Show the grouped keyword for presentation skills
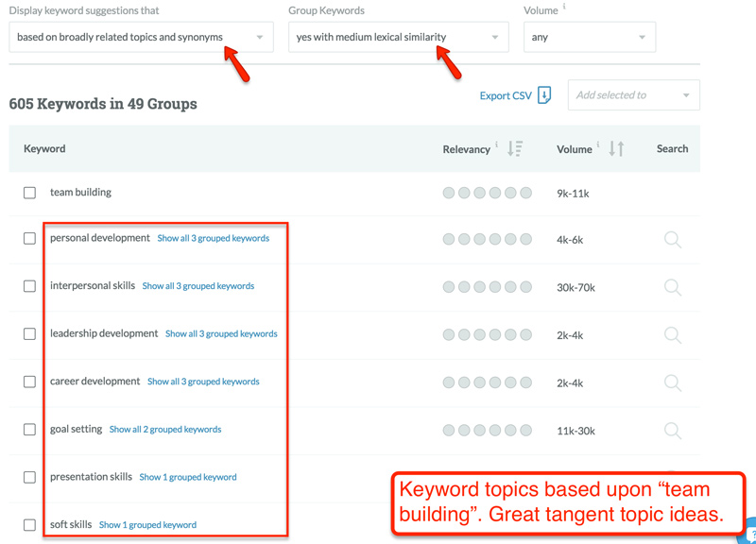The height and width of the screenshot is (544, 756). (187, 477)
